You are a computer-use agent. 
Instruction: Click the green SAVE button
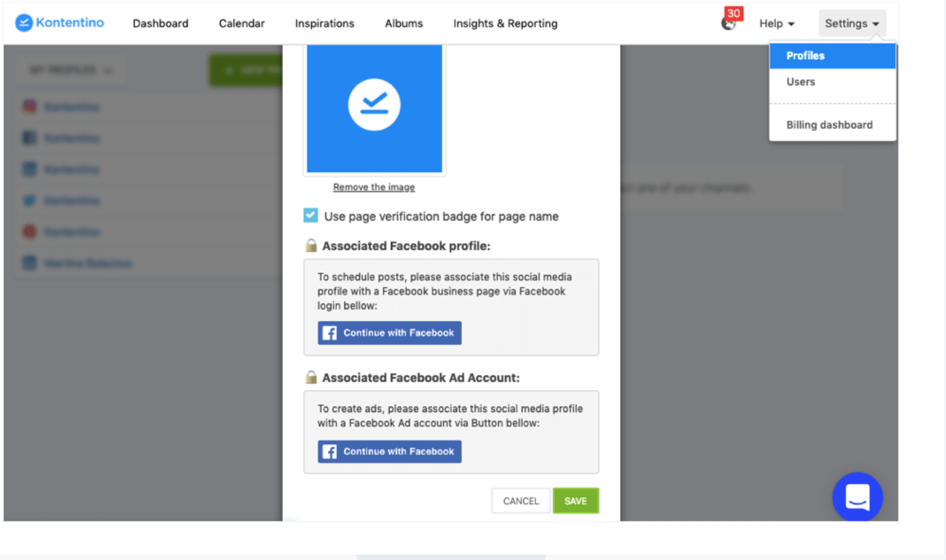click(x=575, y=501)
